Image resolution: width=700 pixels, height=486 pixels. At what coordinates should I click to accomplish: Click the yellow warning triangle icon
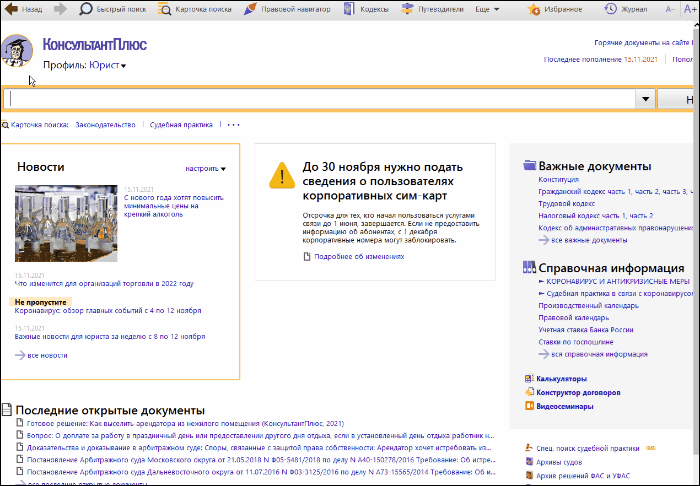click(x=282, y=176)
